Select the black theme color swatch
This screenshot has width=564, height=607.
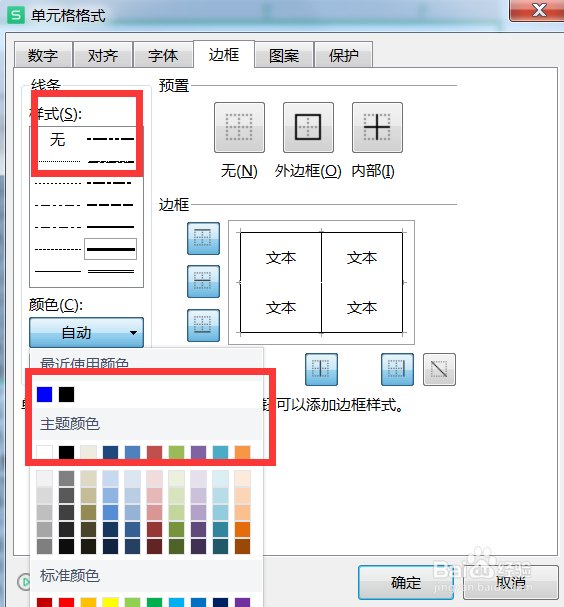[67, 452]
